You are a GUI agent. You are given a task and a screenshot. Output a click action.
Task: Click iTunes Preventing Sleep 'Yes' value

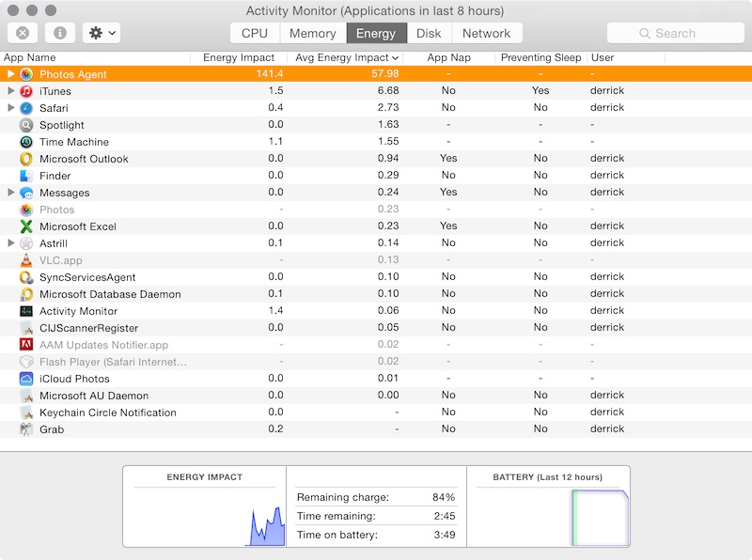(540, 90)
